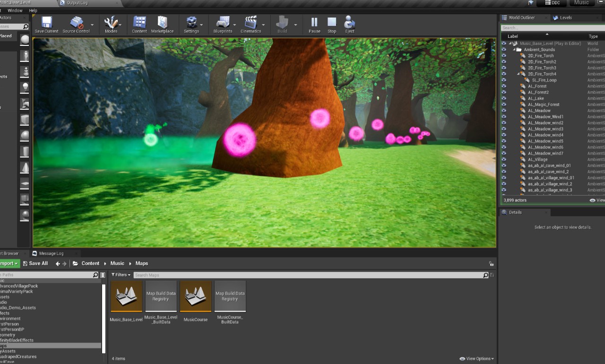Viewport: 605px width, 364px height.
Task: Open the Content browser icon
Action: pos(139,24)
